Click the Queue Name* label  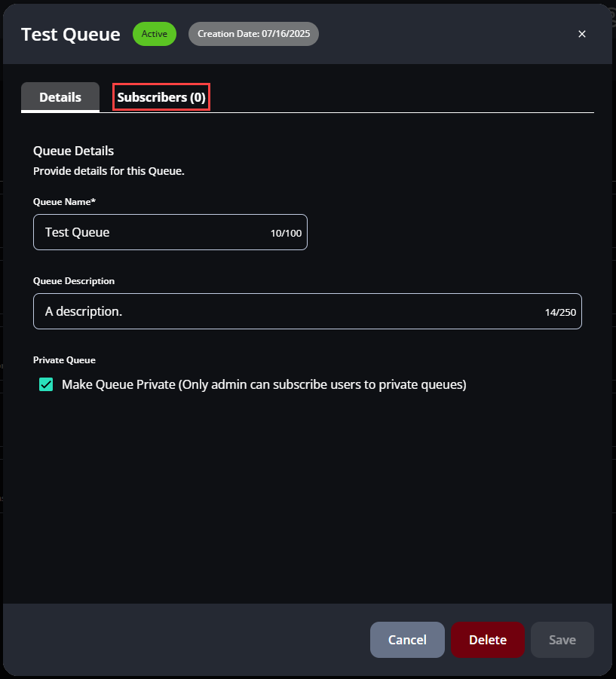pyautogui.click(x=64, y=202)
